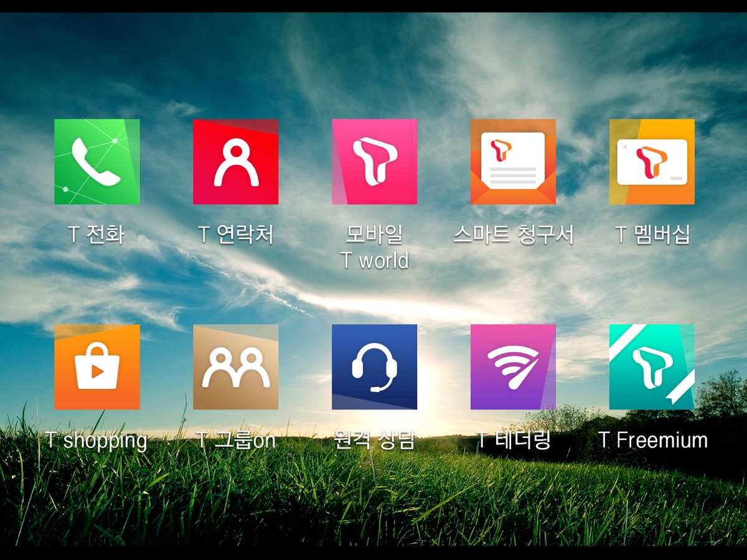Tap the "T Freemium" label text
Viewport: 747px width, 560px height.
653,441
